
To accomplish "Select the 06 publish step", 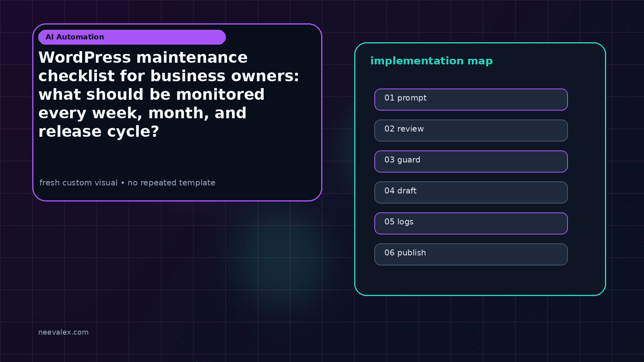I will (471, 254).
